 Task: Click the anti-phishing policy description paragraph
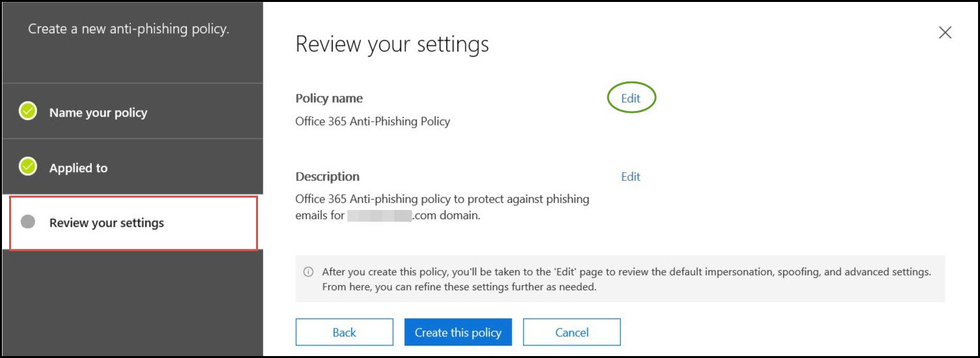pyautogui.click(x=442, y=207)
